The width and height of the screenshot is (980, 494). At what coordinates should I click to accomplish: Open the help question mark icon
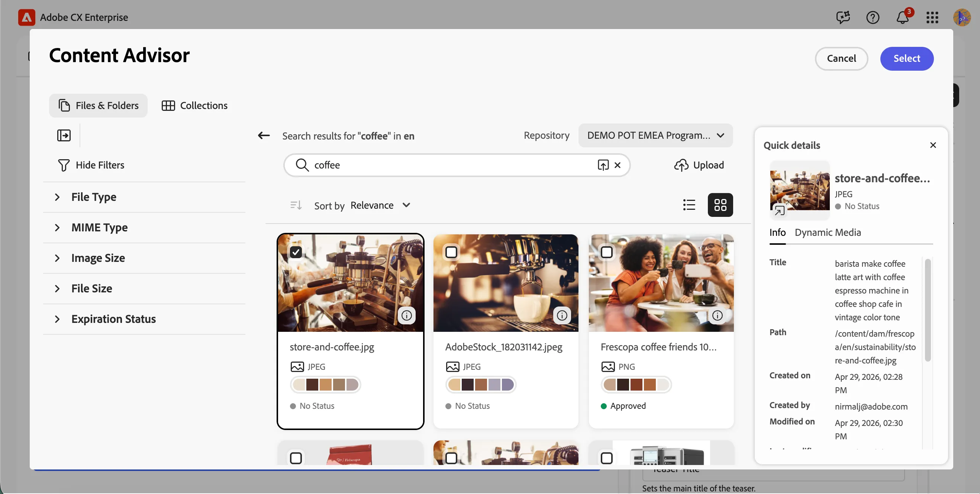pyautogui.click(x=873, y=17)
